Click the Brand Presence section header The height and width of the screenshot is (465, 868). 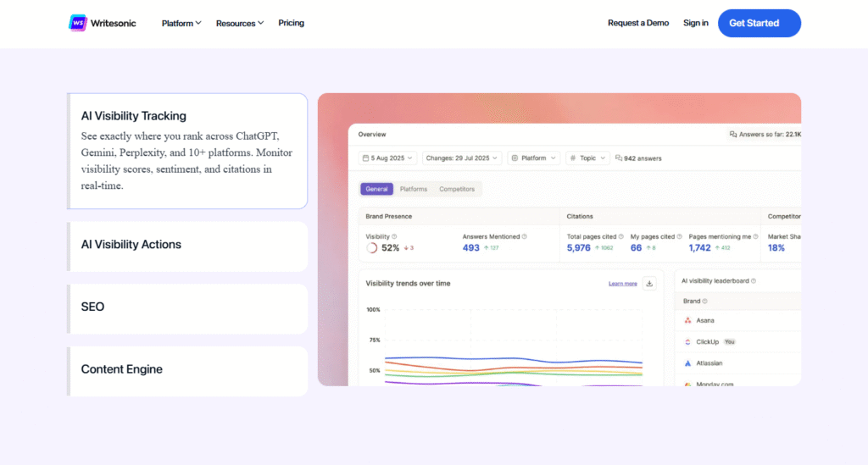pos(388,216)
